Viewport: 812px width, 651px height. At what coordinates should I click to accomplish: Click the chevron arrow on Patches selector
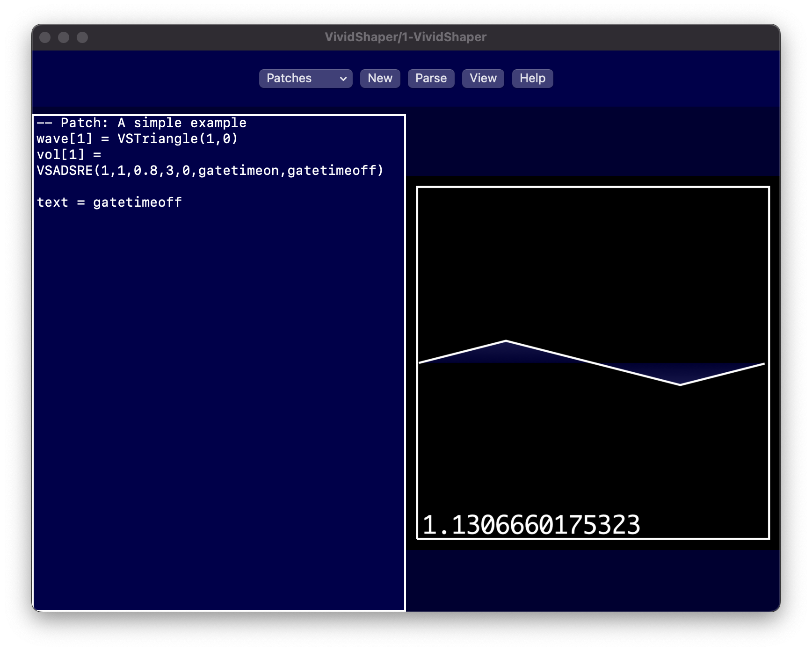click(343, 79)
